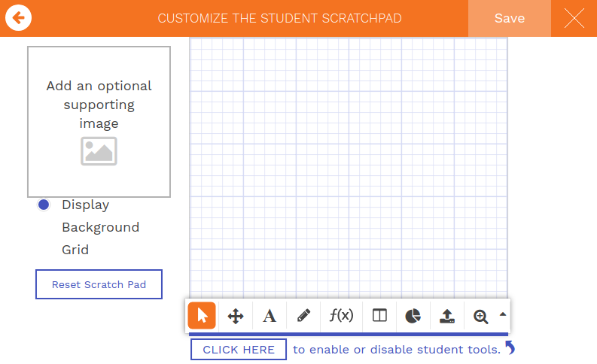The width and height of the screenshot is (597, 364).
Task: Open the split panel layout tool
Action: point(379,316)
